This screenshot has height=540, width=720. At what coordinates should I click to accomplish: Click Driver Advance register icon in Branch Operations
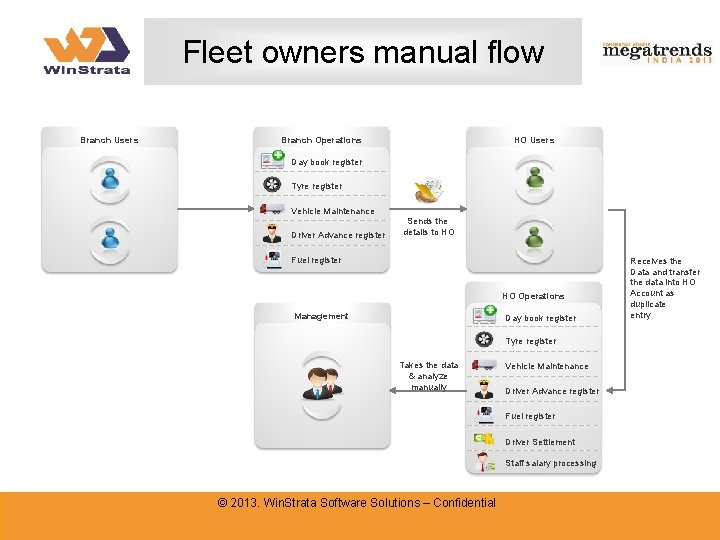pos(272,234)
